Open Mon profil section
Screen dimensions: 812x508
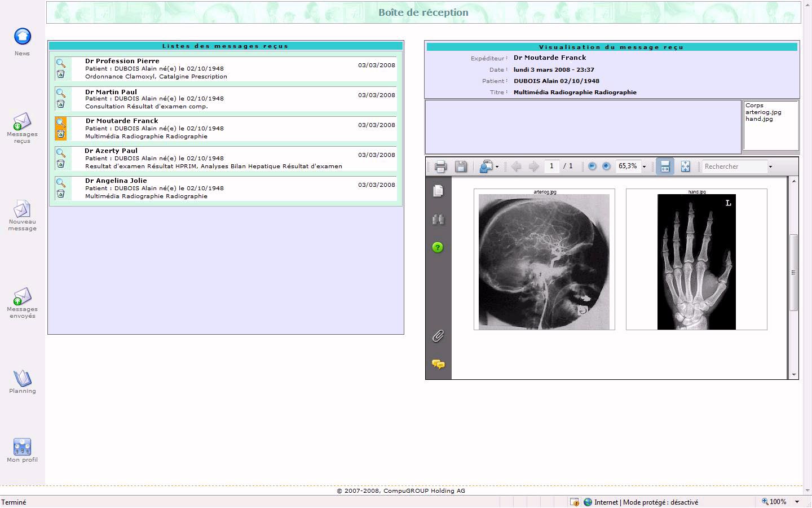coord(22,448)
